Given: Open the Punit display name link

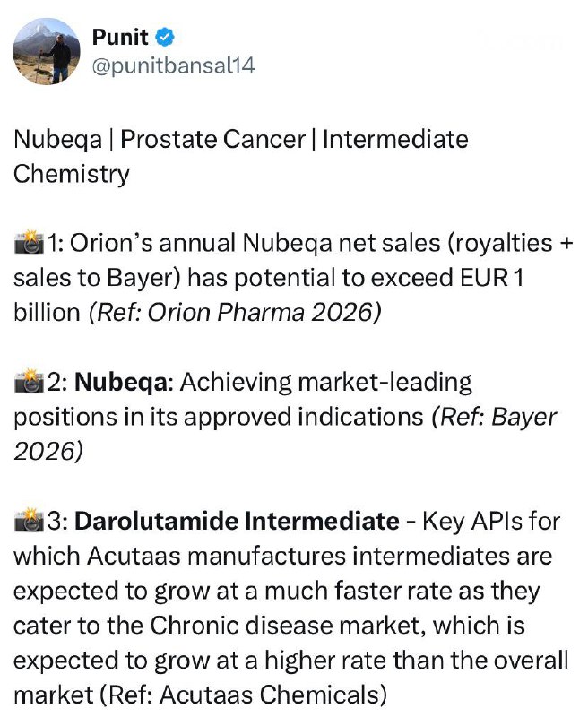Looking at the screenshot, I should click(x=121, y=39).
